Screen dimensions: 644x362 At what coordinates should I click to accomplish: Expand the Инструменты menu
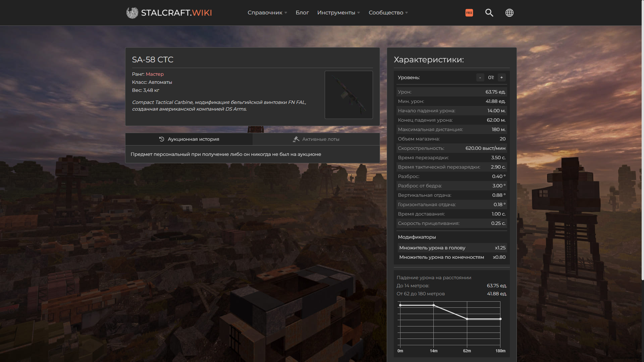[339, 13]
